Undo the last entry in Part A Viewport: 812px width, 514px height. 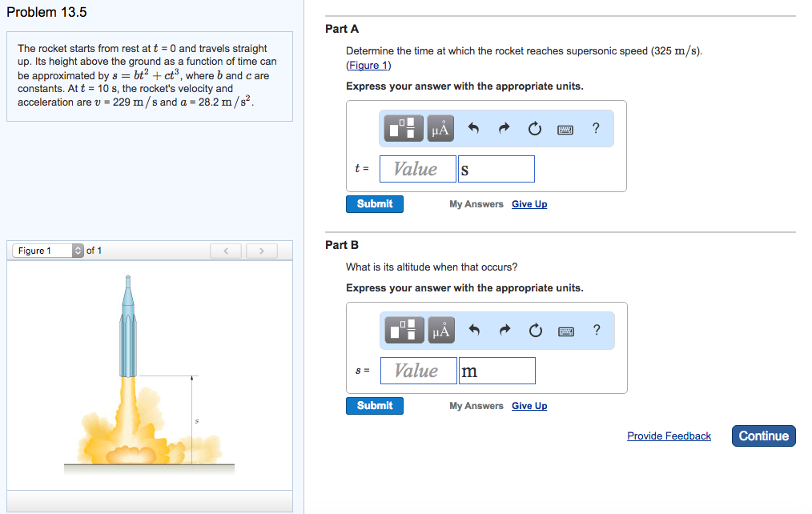[x=472, y=128]
